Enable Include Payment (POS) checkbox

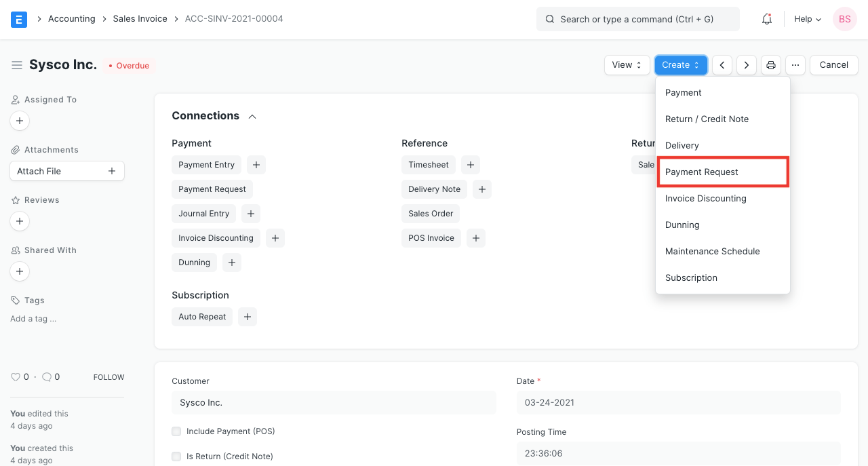coord(176,431)
